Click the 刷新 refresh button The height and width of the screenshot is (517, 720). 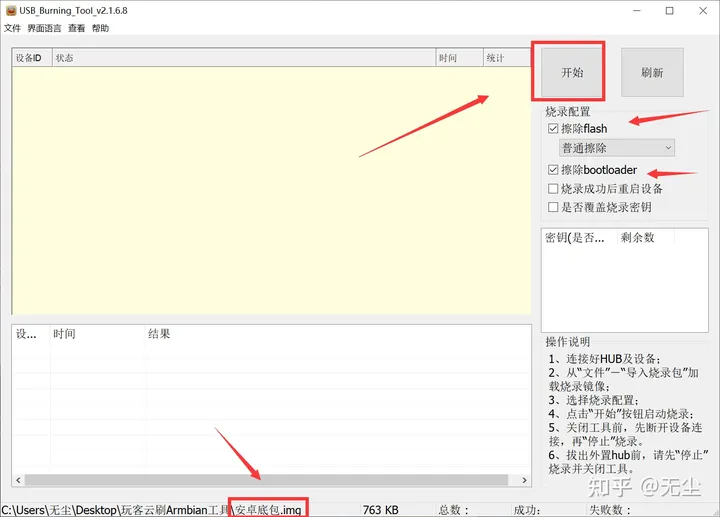[652, 73]
